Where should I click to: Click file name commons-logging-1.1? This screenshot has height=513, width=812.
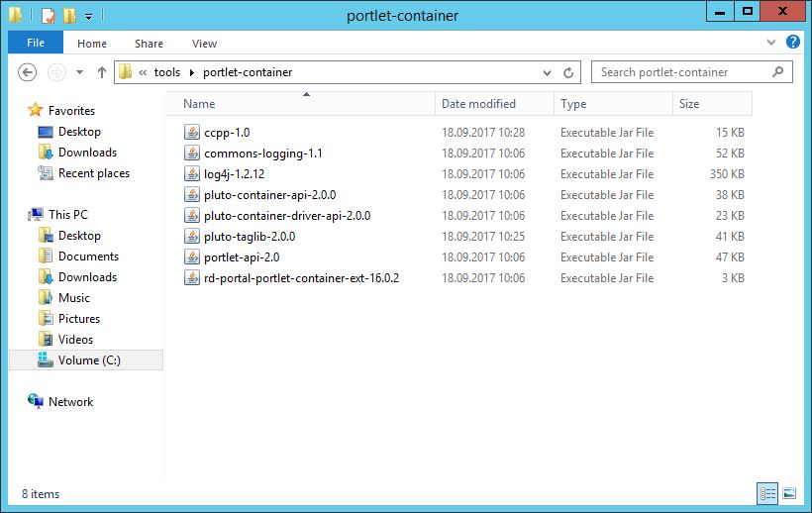pos(263,154)
